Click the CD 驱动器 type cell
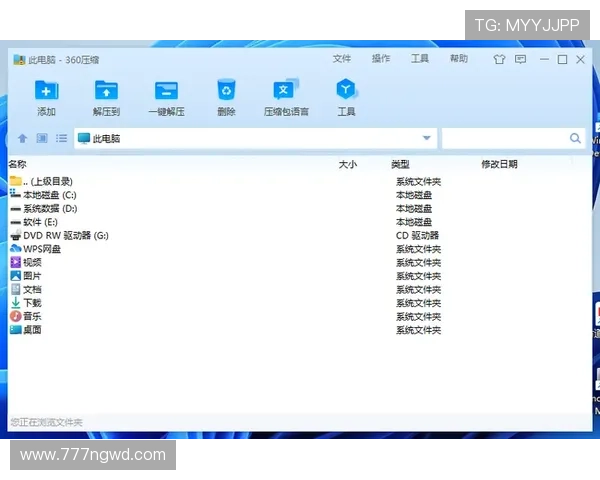This screenshot has width=600, height=480. [x=417, y=235]
